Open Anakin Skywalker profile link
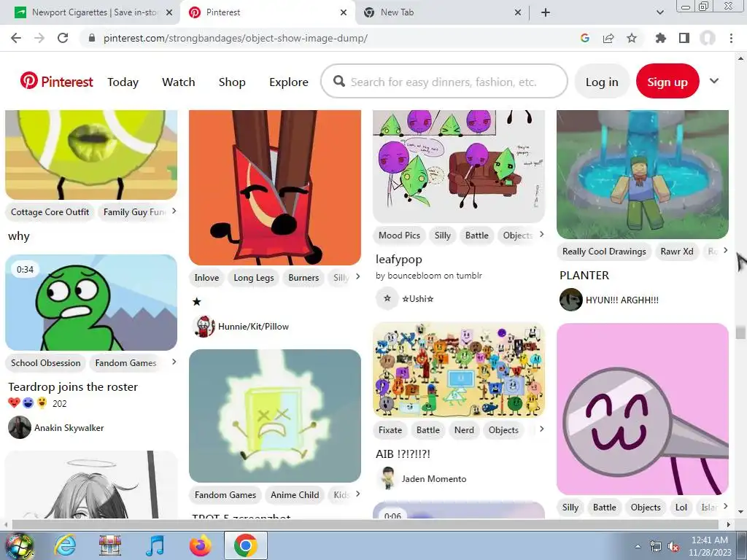The height and width of the screenshot is (560, 747). [69, 427]
